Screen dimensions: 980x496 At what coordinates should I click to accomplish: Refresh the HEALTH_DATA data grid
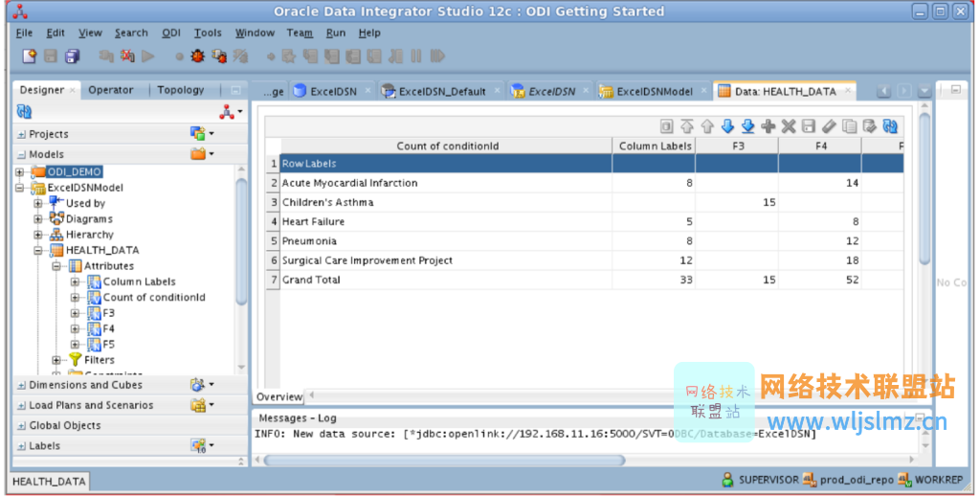tap(890, 126)
